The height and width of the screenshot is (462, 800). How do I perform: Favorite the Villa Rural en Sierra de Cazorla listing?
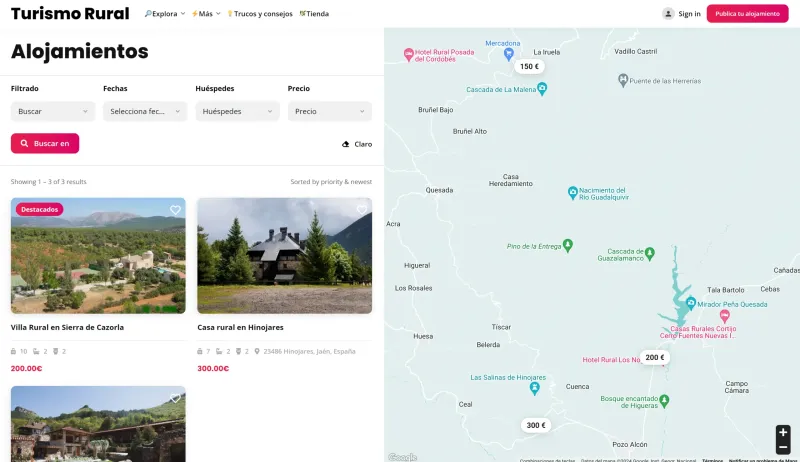click(x=175, y=210)
